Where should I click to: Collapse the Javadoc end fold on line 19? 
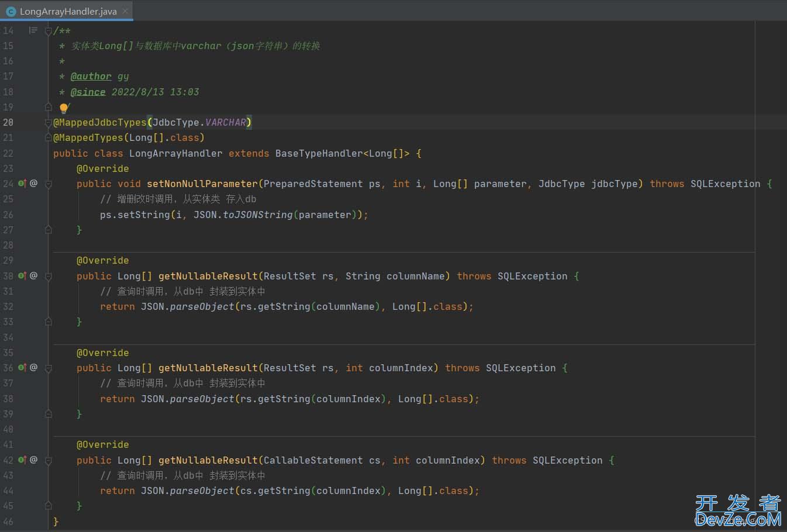click(49, 107)
